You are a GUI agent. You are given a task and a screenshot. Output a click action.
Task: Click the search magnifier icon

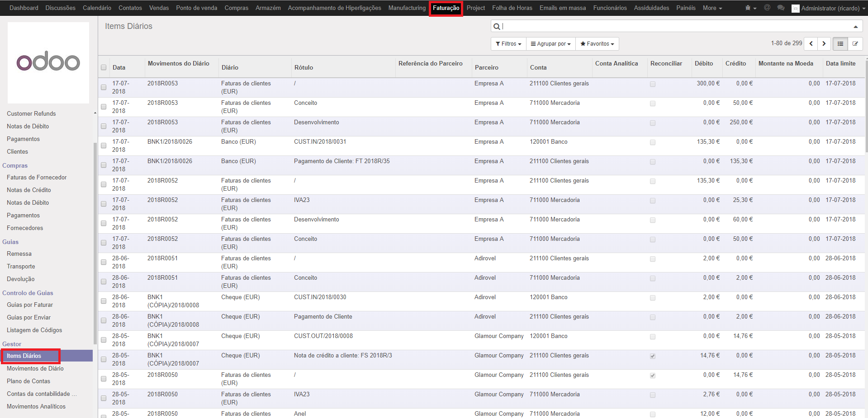tap(497, 27)
